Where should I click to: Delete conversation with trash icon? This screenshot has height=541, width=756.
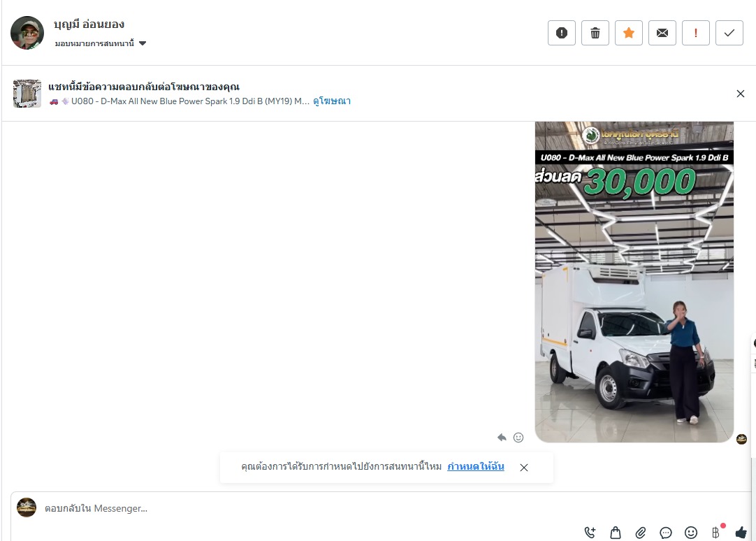[595, 33]
